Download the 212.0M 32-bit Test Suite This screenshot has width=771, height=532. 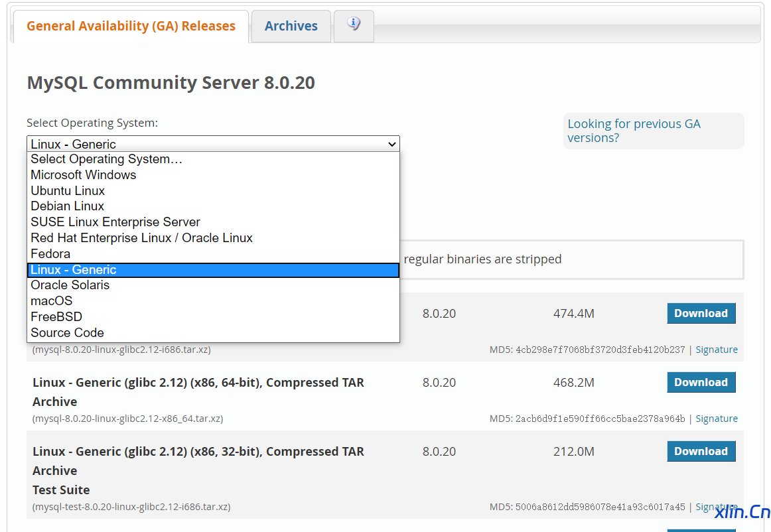click(x=701, y=451)
